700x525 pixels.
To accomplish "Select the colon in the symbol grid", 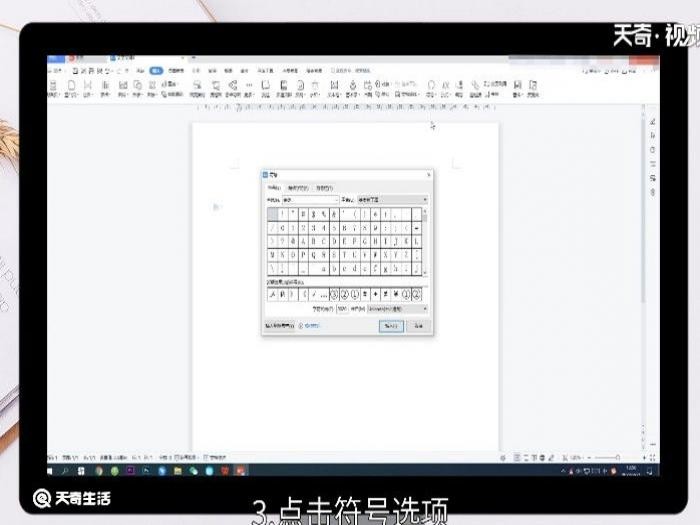I will click(385, 228).
